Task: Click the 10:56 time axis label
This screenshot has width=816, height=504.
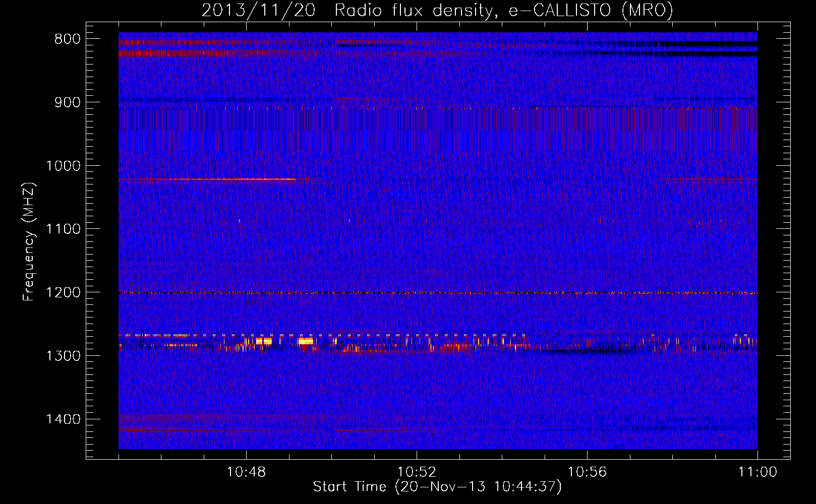Action: (587, 472)
